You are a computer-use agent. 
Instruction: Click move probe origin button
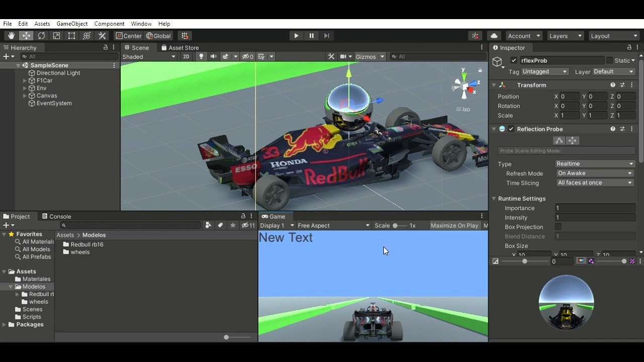(x=573, y=141)
